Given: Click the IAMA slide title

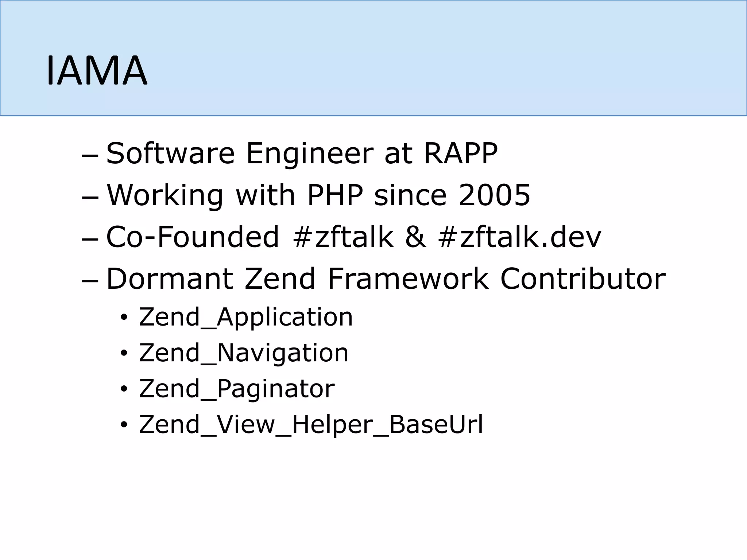Looking at the screenshot, I should click(x=97, y=70).
